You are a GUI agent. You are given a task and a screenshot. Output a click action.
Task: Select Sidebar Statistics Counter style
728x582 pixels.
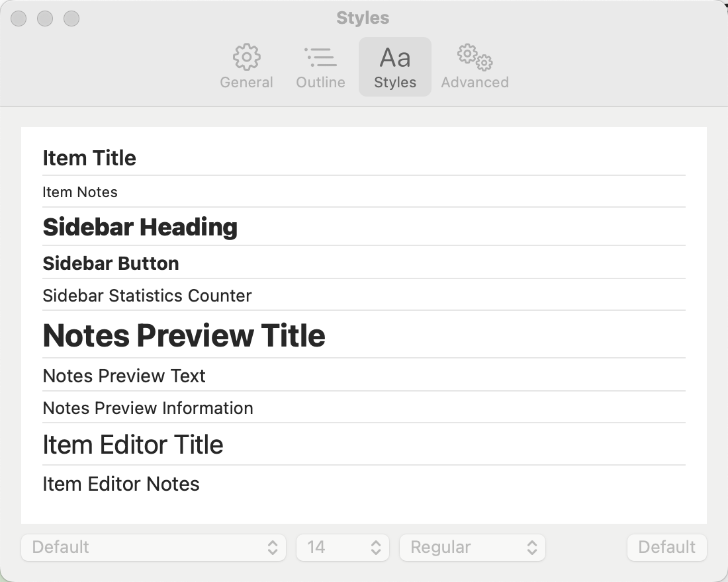[x=364, y=295]
